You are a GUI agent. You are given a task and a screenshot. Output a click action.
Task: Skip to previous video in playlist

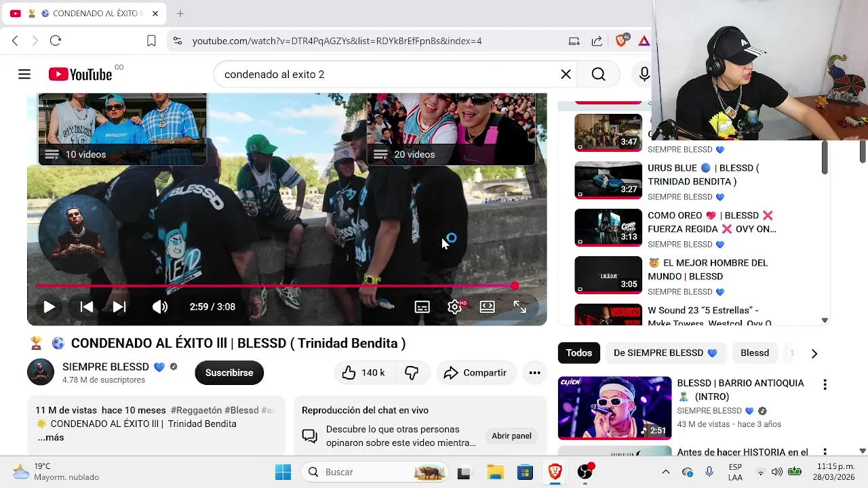[87, 307]
